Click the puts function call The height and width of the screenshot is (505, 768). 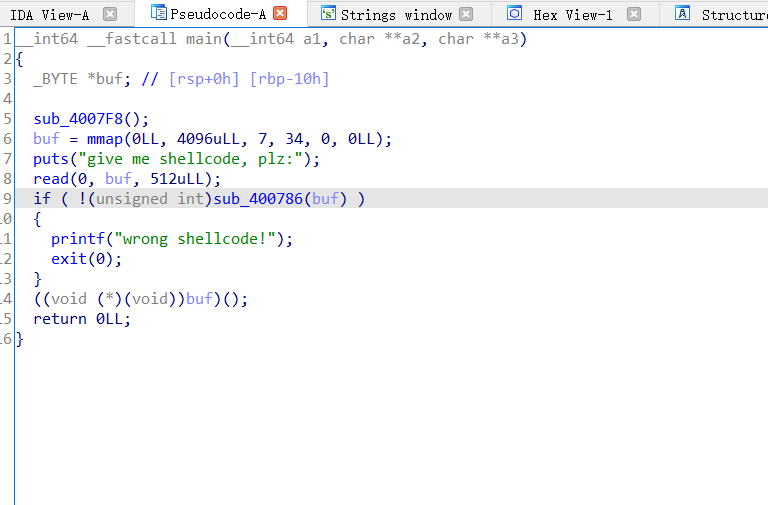51,159
